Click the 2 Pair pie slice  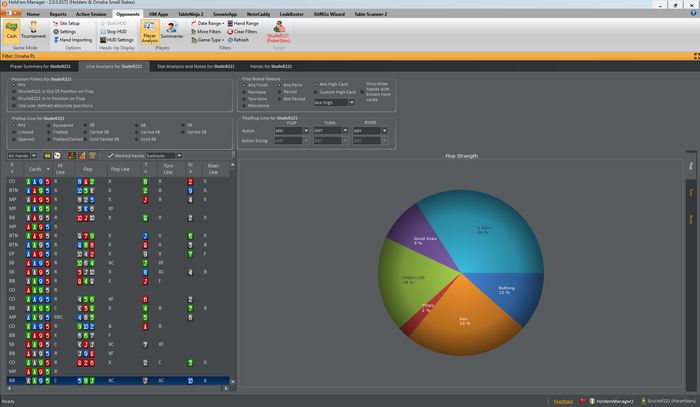pyautogui.click(x=487, y=228)
